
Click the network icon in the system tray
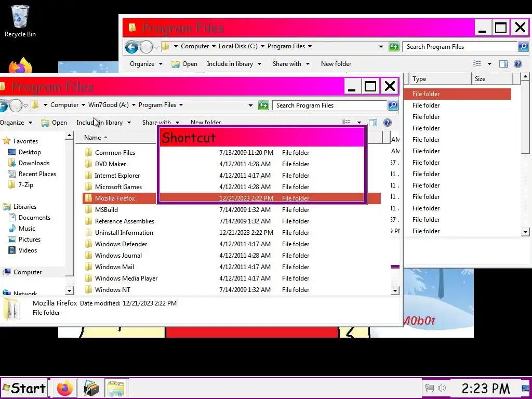click(430, 388)
